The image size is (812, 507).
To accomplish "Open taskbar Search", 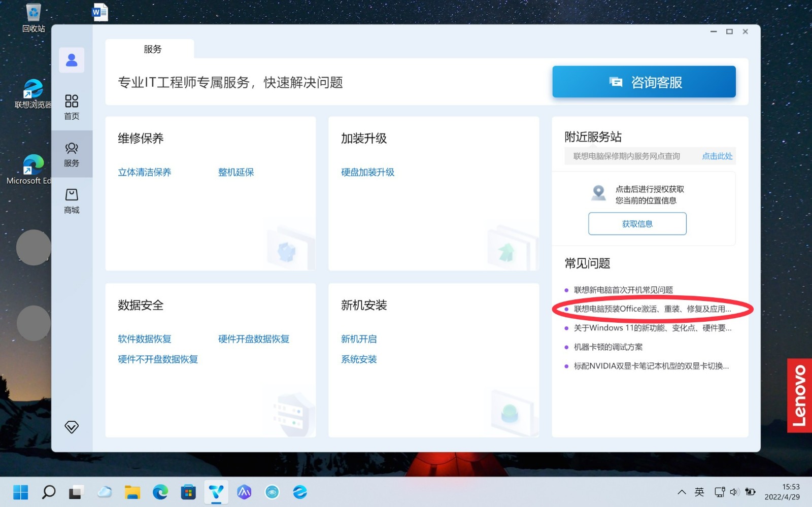I will [x=49, y=492].
